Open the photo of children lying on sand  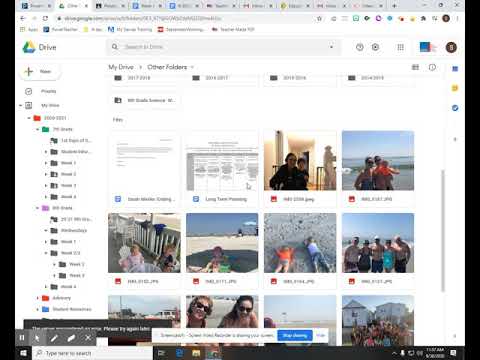[x=300, y=251]
